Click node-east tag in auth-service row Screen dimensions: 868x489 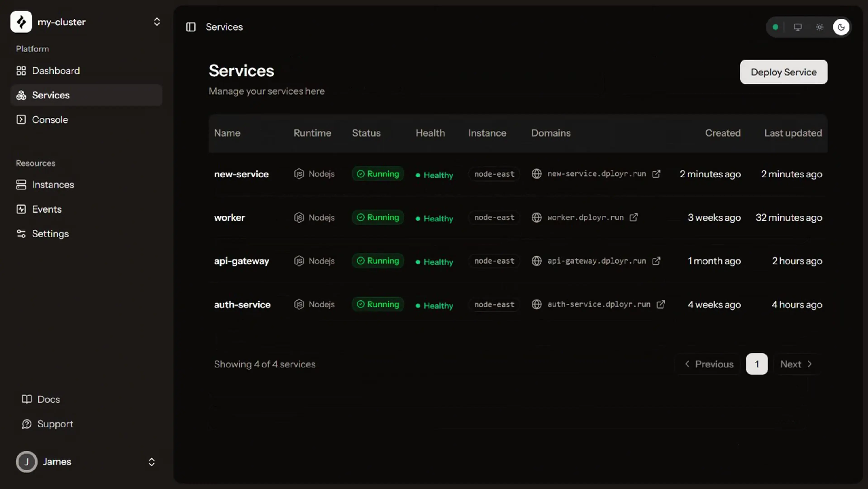tap(494, 304)
